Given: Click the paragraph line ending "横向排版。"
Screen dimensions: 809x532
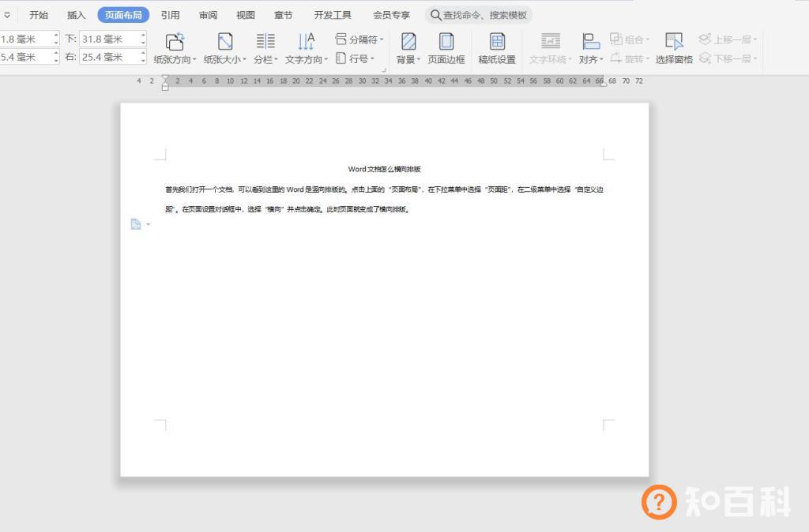Looking at the screenshot, I should tap(288, 209).
